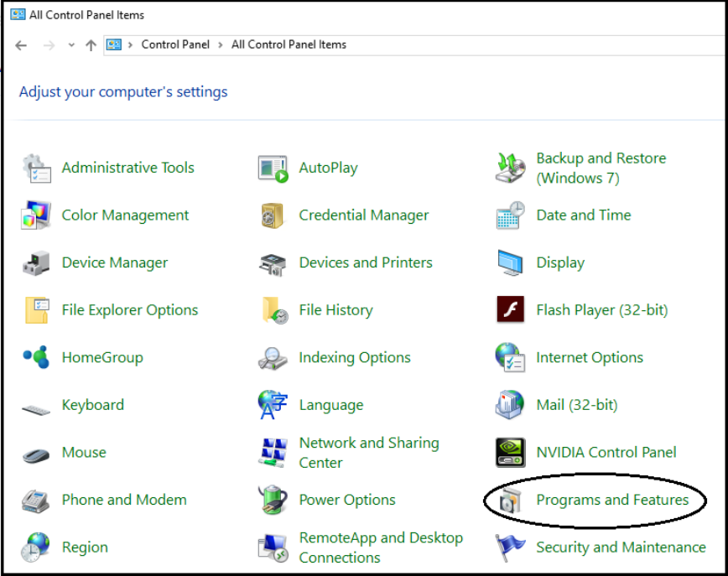
Task: Open the Device Manager icon
Action: coord(36,262)
